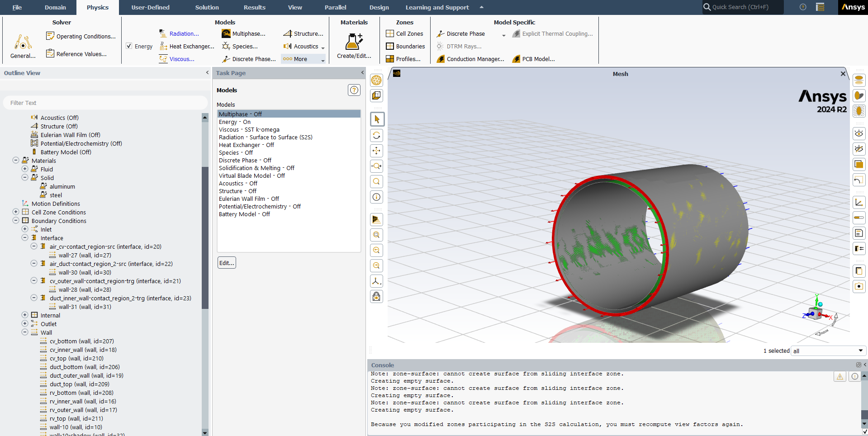Open the Discrete Phase dropdown arrow
This screenshot has width=868, height=436.
point(504,34)
